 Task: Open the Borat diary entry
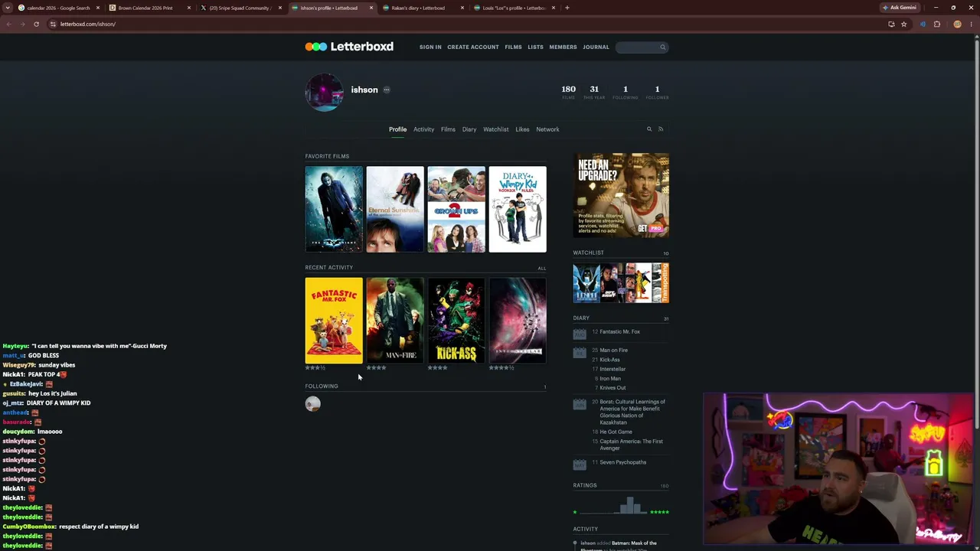633,412
